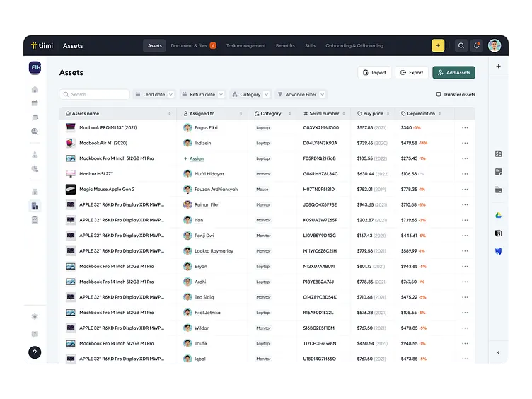The image size is (532, 399).
Task: Open the calendar icon in left sidebar
Action: [35, 103]
